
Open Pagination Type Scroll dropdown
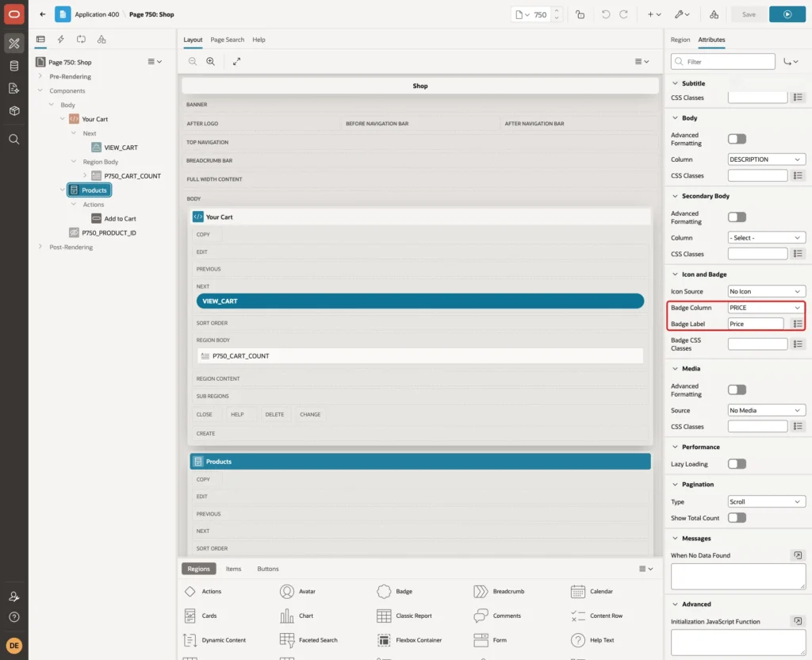point(766,501)
